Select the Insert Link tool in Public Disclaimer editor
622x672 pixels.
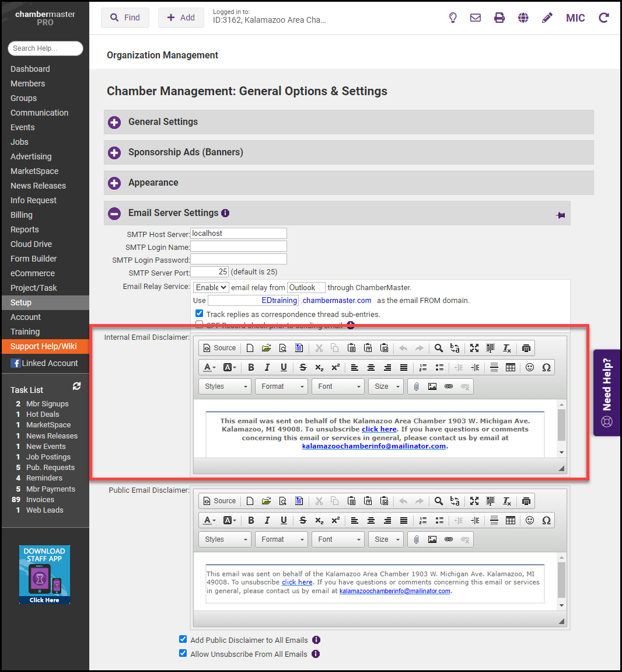[449, 539]
